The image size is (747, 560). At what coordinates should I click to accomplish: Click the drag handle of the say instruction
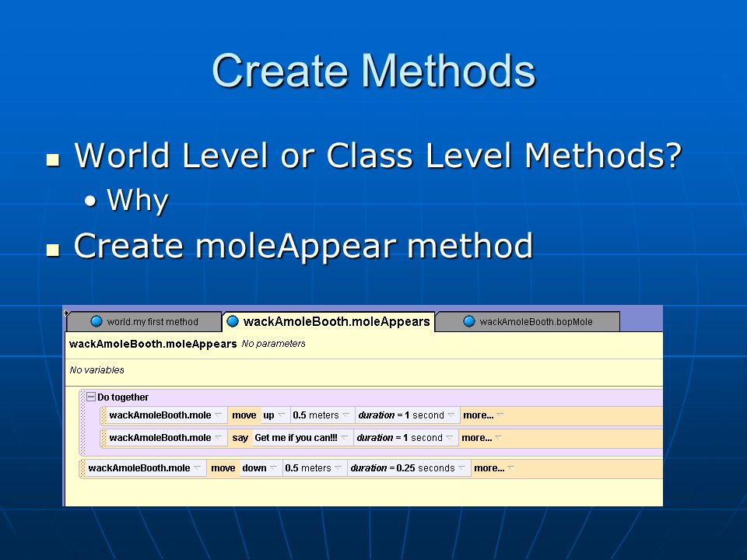pos(103,438)
